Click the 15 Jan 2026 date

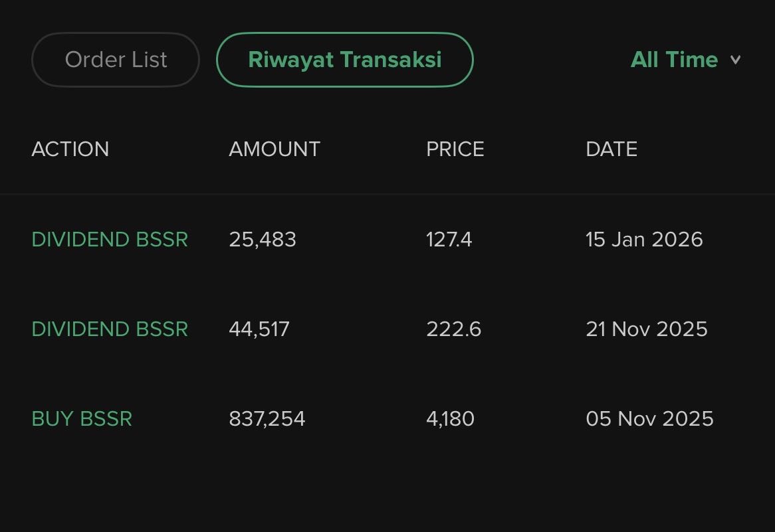tap(644, 239)
